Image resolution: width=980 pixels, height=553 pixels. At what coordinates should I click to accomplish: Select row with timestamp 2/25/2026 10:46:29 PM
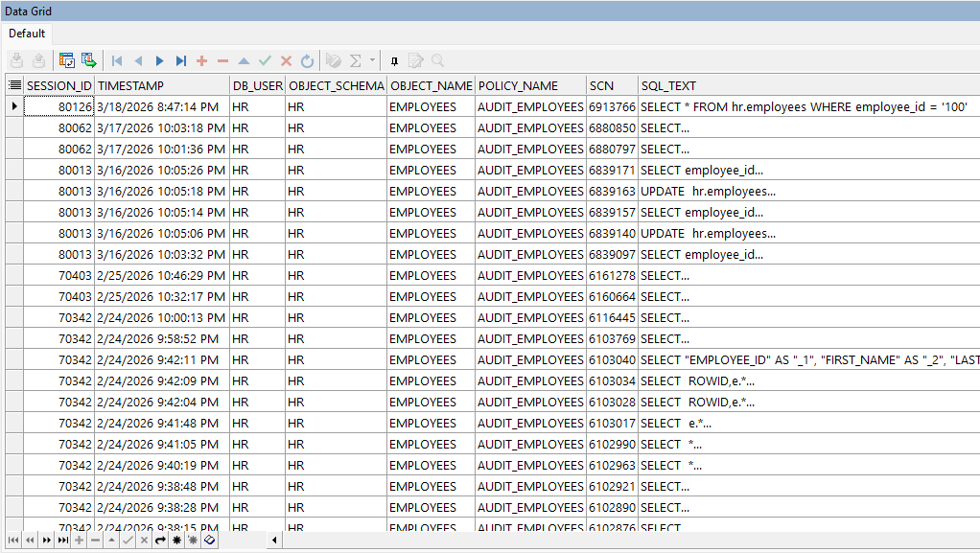[161, 275]
